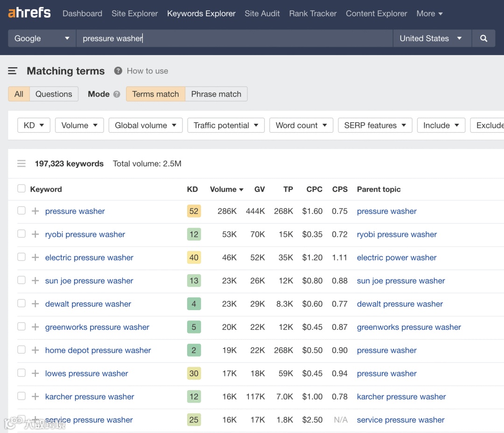Open the Word count filter dropdown
Viewport: 504px width, 433px height.
point(301,125)
